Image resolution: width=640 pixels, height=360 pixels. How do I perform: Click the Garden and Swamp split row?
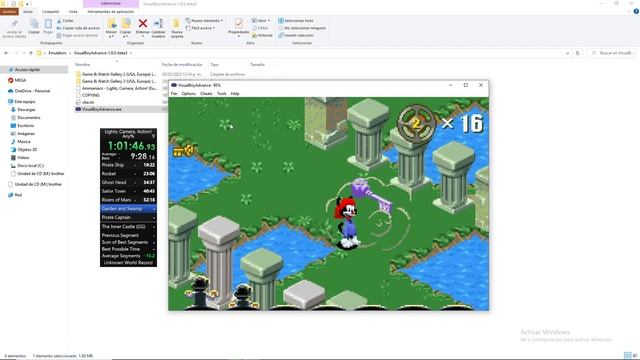point(129,209)
